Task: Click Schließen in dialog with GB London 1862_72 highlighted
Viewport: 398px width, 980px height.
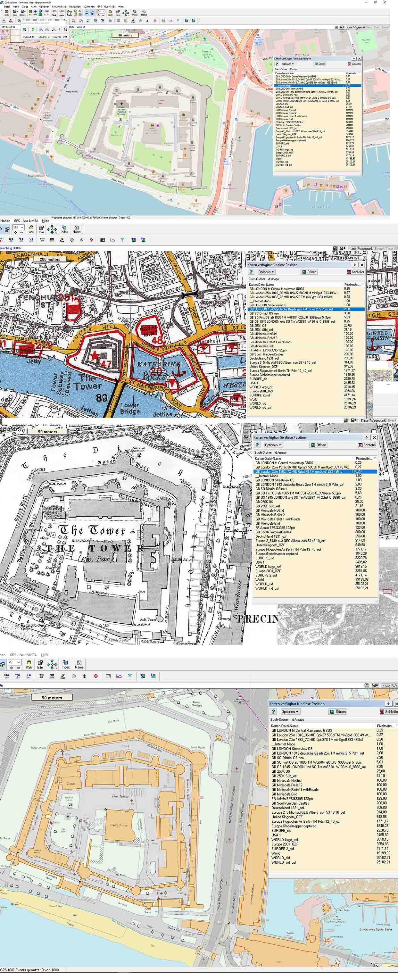Action: tap(367, 445)
